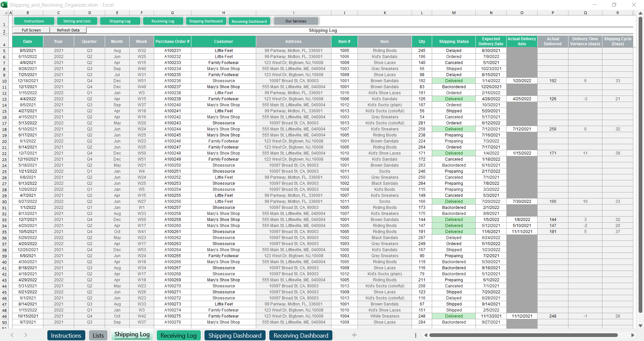Image resolution: width=644 pixels, height=341 pixels.
Task: Click the horizontal scrollbar's left arrow
Action: coord(426,335)
